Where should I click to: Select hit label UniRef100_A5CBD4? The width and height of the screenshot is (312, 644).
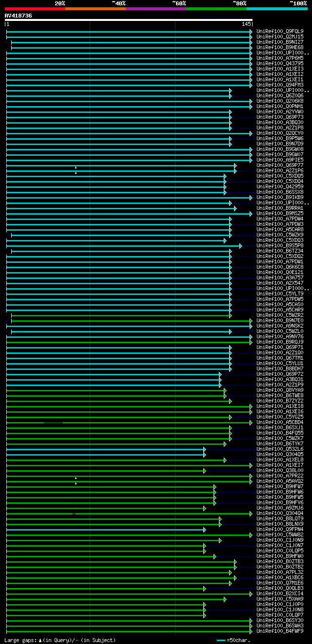point(280,422)
